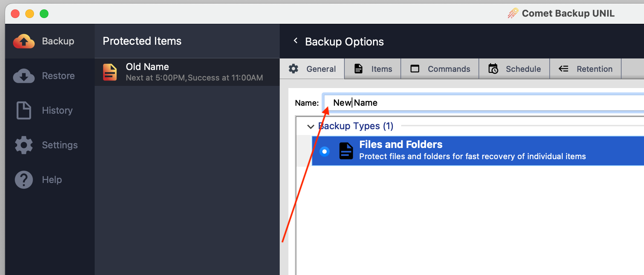
Task: Open the Settings gear icon
Action: click(24, 145)
